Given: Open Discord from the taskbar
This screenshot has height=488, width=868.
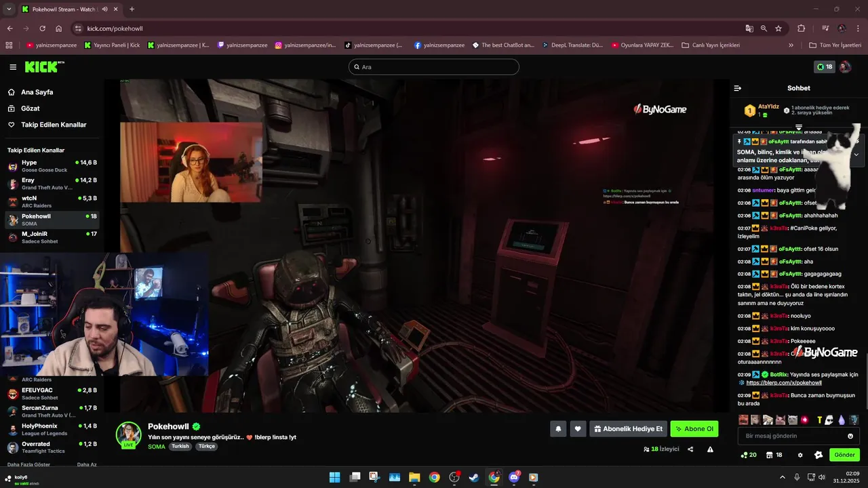Looking at the screenshot, I should pos(514,477).
